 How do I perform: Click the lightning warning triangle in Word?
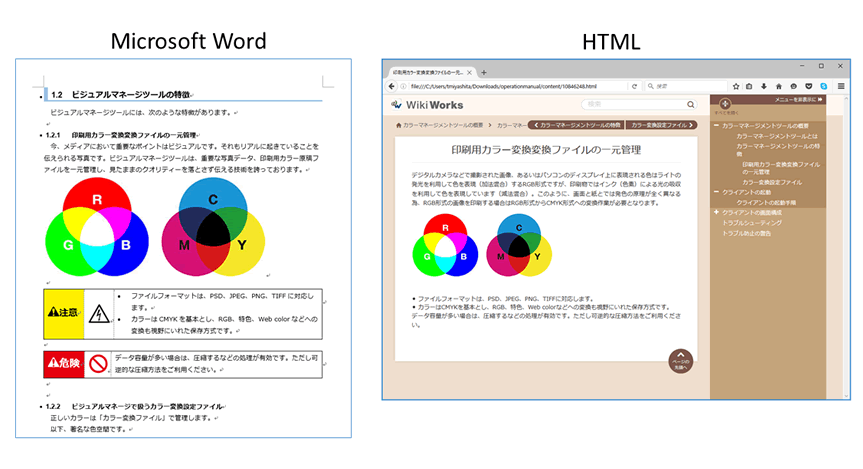99,314
